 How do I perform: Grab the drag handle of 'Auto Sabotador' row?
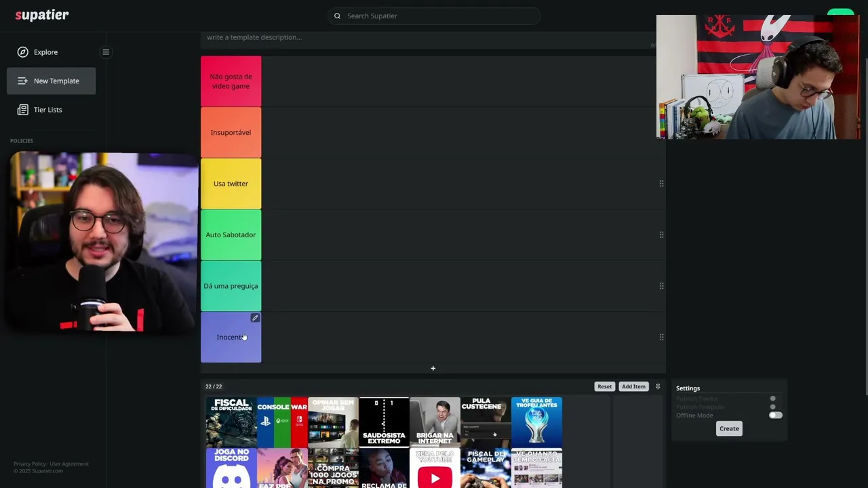point(661,235)
